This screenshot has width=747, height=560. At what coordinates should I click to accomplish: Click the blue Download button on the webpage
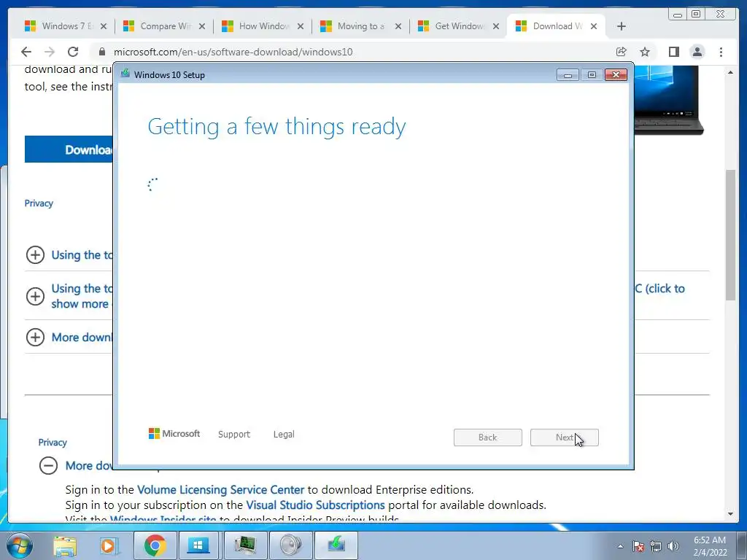[x=69, y=149]
